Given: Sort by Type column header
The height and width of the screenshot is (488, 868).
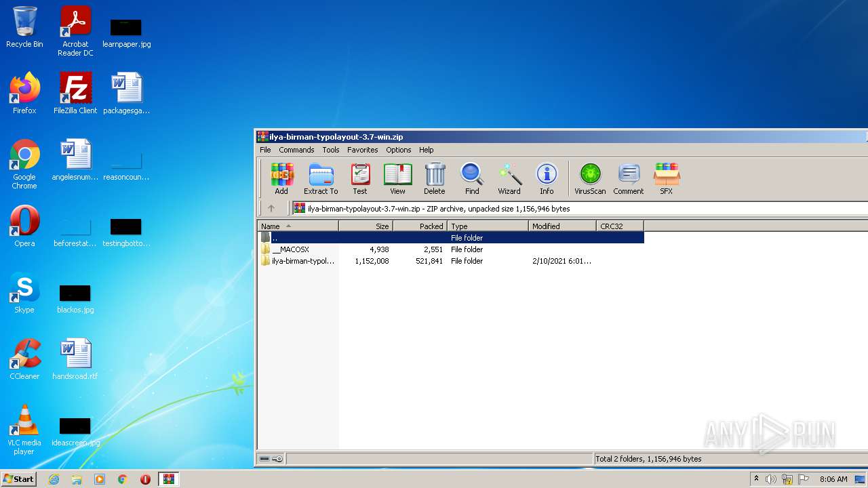Looking at the screenshot, I should [x=488, y=226].
